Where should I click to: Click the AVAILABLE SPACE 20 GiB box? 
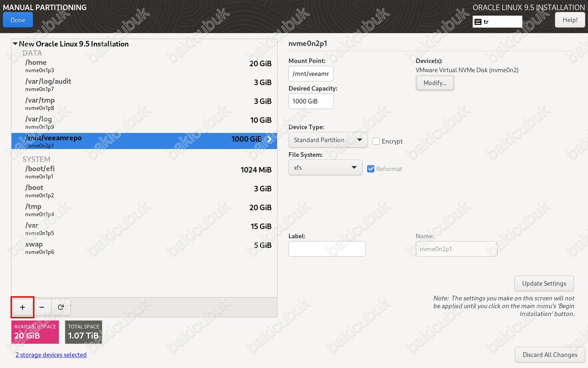click(35, 332)
